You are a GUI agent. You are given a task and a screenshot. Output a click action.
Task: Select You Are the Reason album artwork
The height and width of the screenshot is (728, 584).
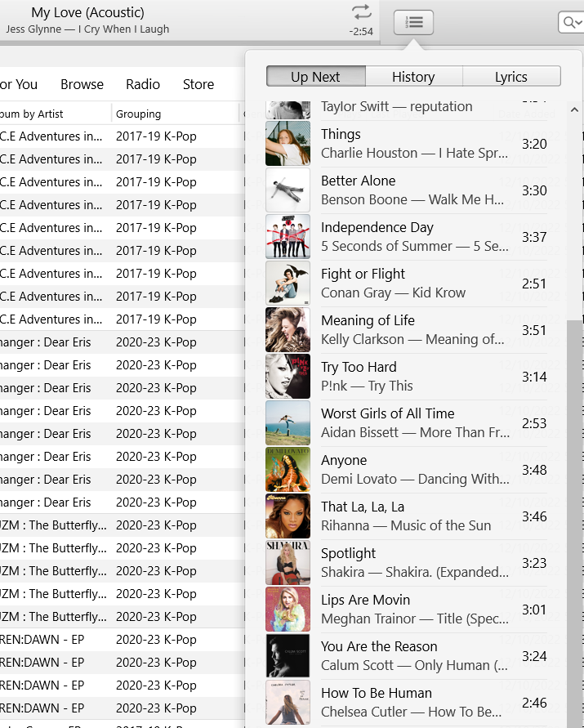point(288,656)
